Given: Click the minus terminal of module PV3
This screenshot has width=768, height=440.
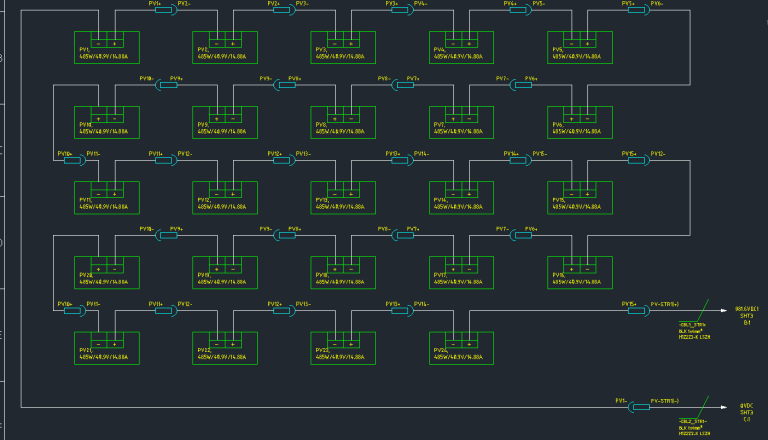Looking at the screenshot, I should (x=335, y=44).
